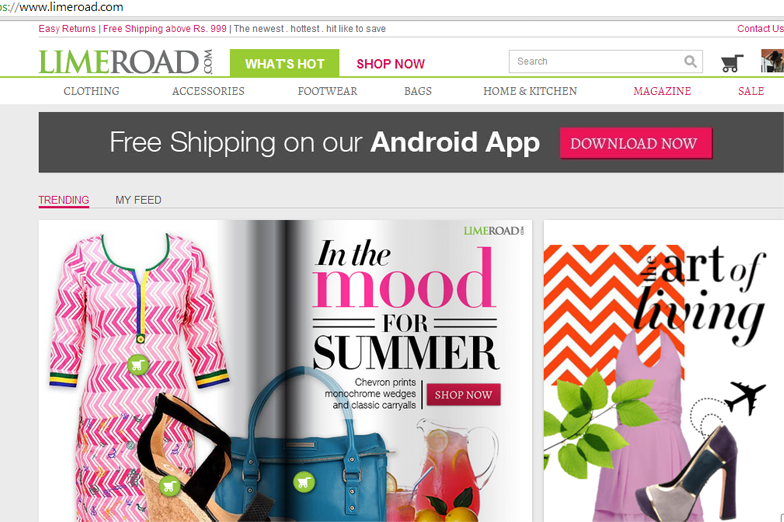The image size is (784, 522).
Task: Click the search magnifier icon
Action: [x=690, y=62]
